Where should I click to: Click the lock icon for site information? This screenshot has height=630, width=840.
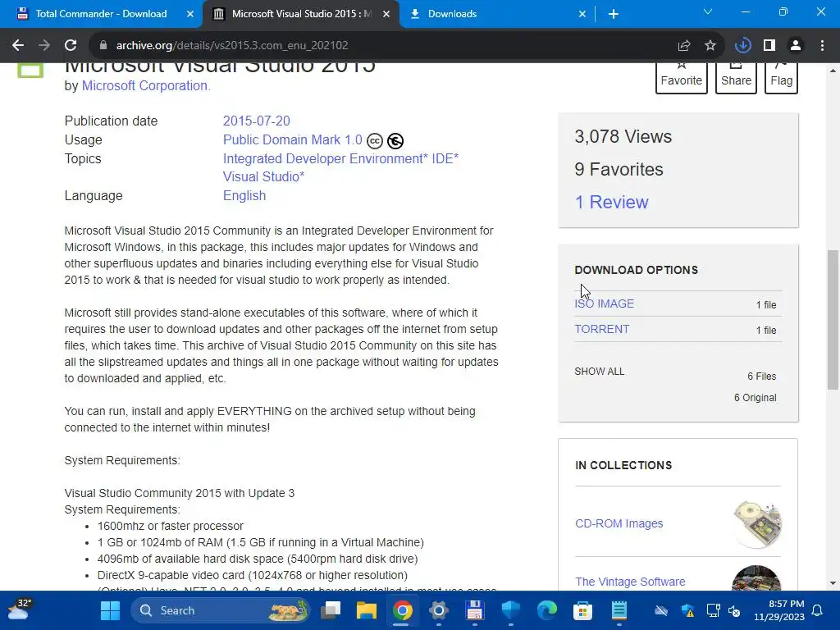click(x=103, y=46)
